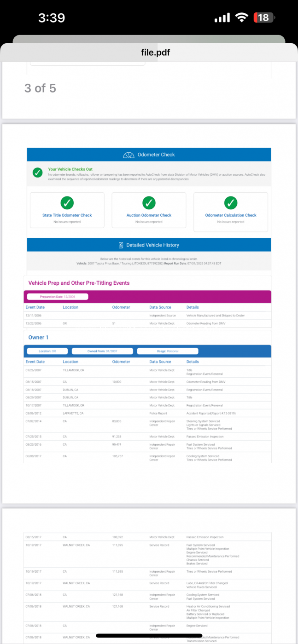Tap the battery indicator in status bar
The height and width of the screenshot is (644, 298).
[264, 18]
